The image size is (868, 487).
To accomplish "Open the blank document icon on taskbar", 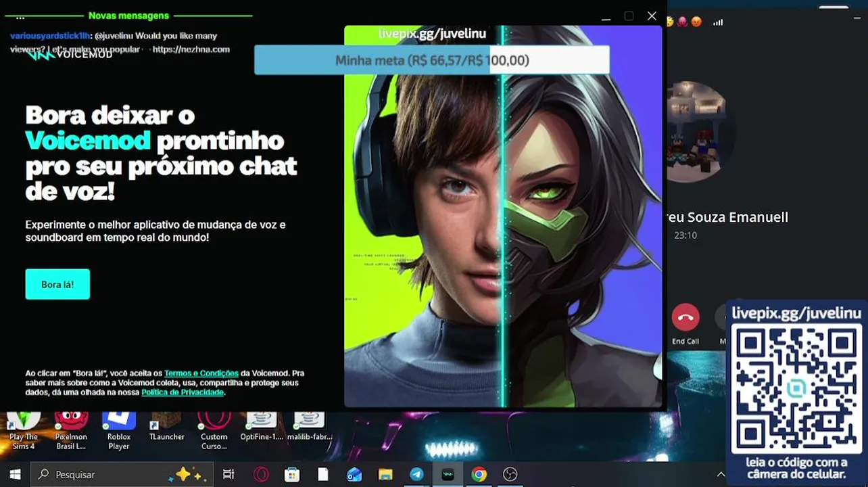I will 323,474.
